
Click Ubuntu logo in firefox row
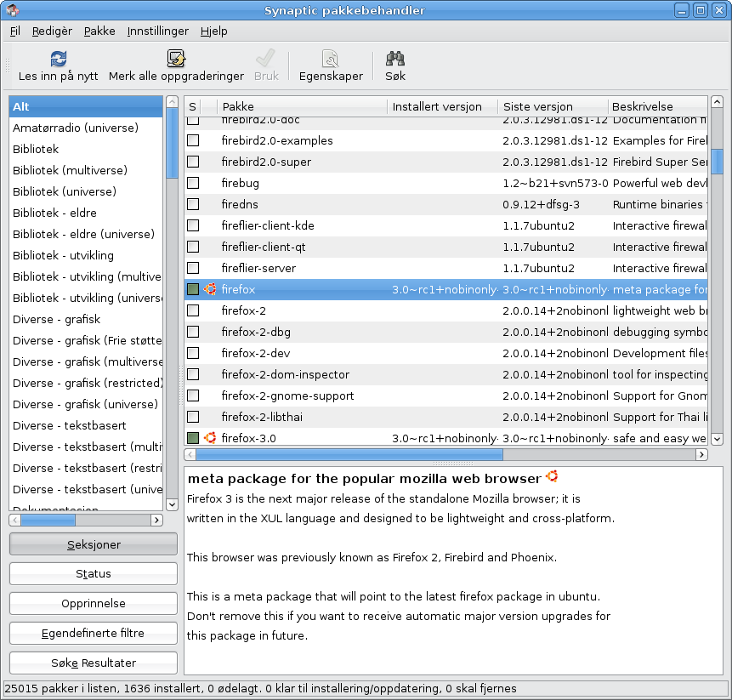coord(210,289)
